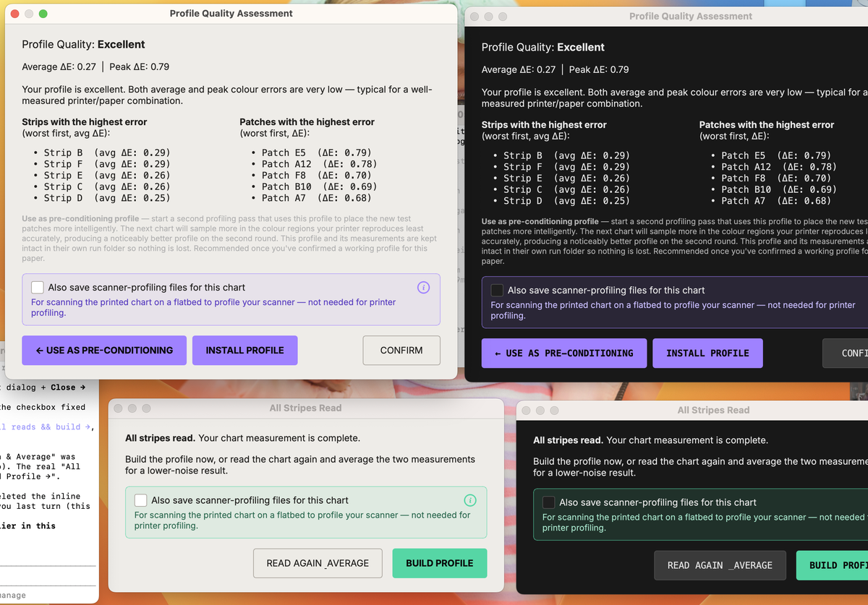Click Use As Pre-Conditioning in light dialog
The width and height of the screenshot is (868, 605).
click(104, 351)
